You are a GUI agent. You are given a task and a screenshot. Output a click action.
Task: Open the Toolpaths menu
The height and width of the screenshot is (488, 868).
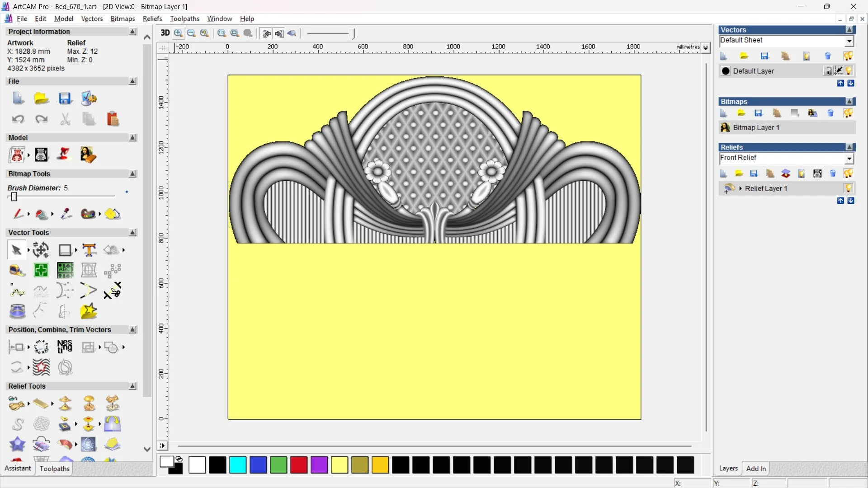184,19
